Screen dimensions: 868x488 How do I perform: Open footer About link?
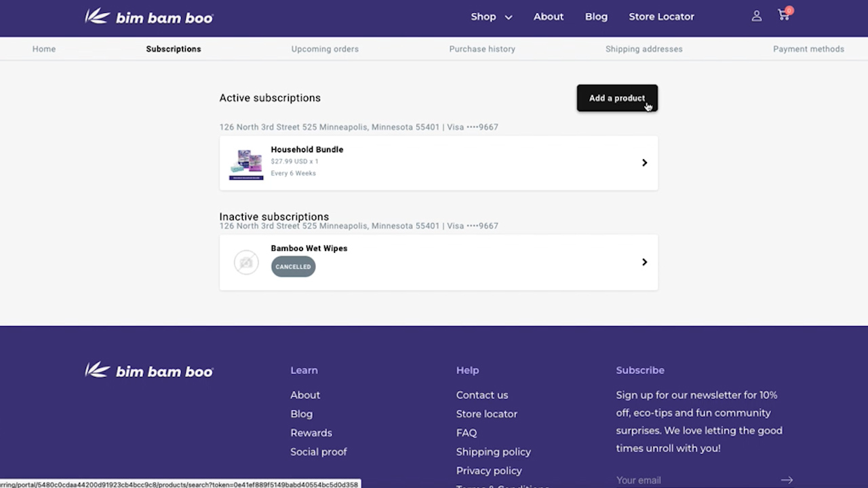pyautogui.click(x=305, y=395)
